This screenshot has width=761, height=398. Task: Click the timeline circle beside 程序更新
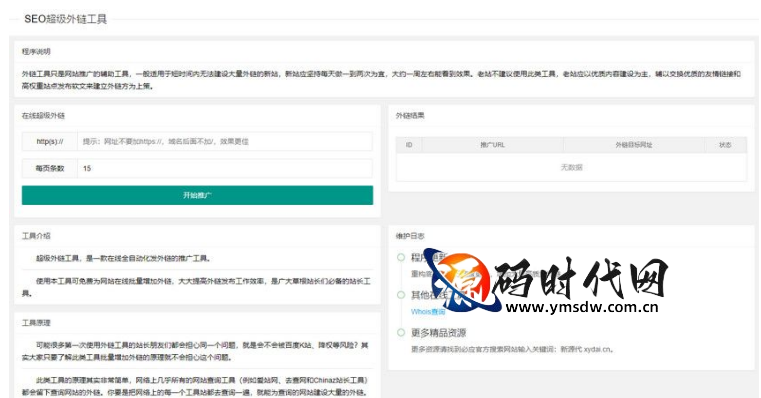(x=401, y=257)
